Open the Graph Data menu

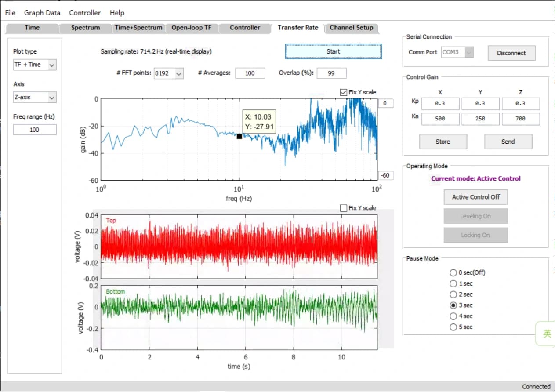click(42, 13)
